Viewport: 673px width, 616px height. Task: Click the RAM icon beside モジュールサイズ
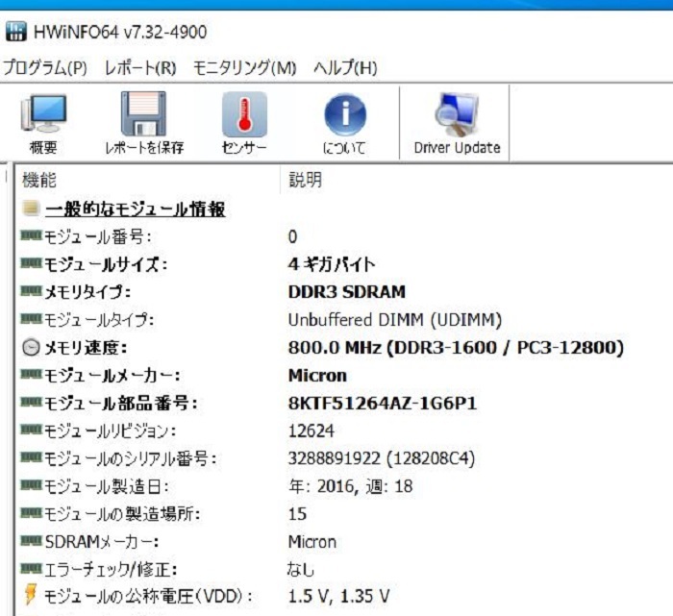click(x=32, y=263)
